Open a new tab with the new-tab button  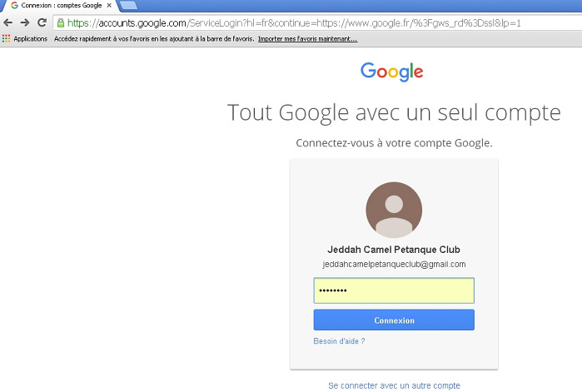pyautogui.click(x=128, y=5)
